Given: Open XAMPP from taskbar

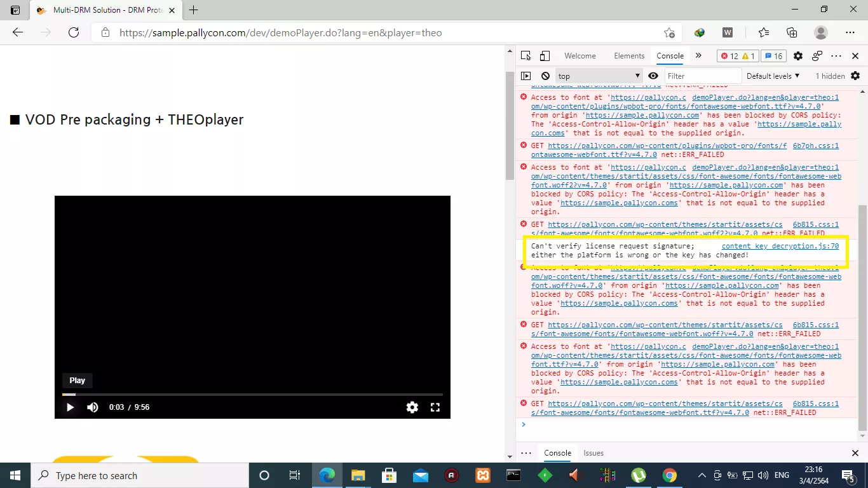Looking at the screenshot, I should click(483, 475).
